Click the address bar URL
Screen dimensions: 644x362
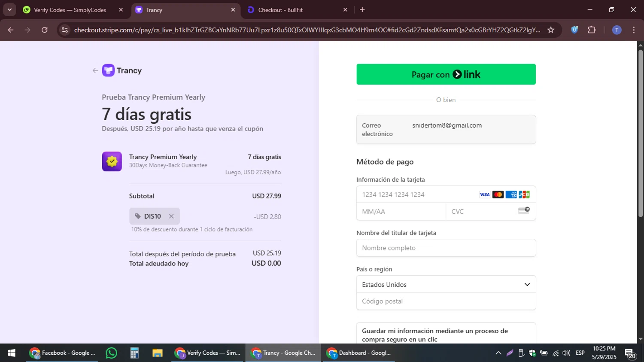point(307,30)
